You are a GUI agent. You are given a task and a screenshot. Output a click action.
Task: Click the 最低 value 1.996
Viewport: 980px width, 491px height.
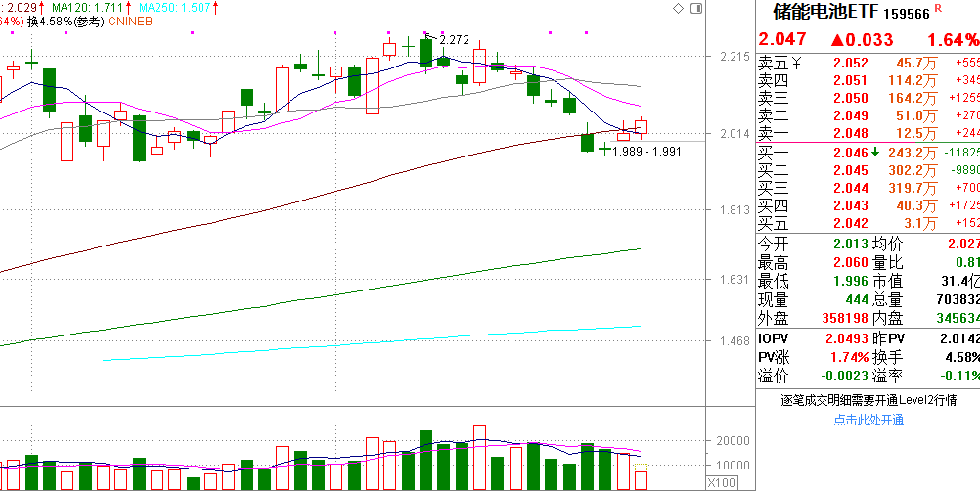851,281
